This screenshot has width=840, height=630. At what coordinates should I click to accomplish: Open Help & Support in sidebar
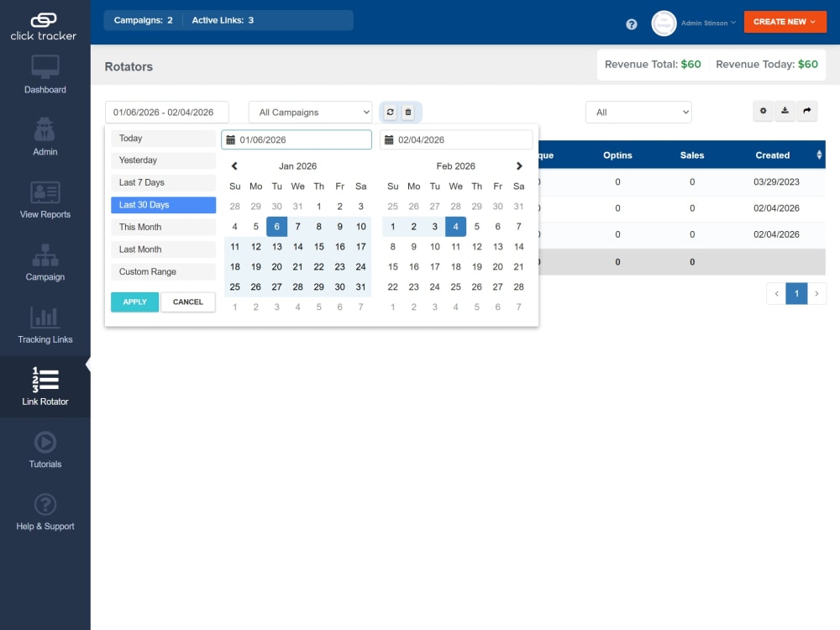45,512
